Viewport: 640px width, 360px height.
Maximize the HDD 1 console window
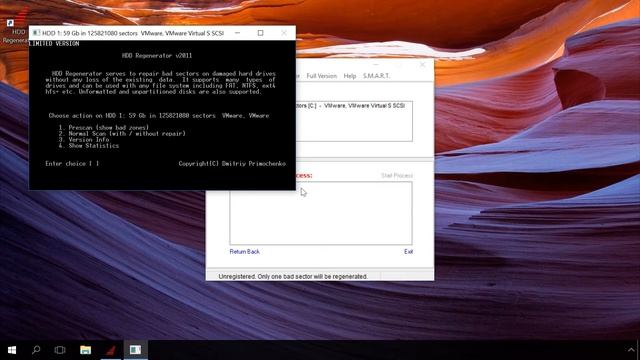pyautogui.click(x=260, y=33)
